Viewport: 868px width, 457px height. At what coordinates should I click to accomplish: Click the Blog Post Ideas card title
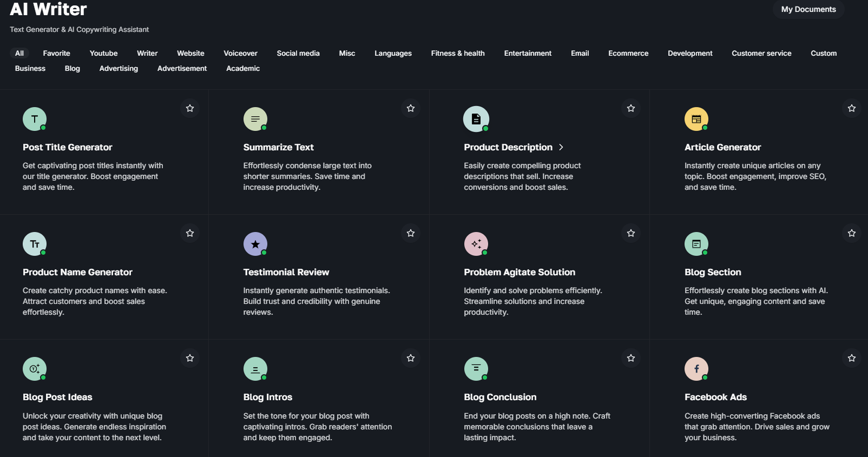coord(58,397)
